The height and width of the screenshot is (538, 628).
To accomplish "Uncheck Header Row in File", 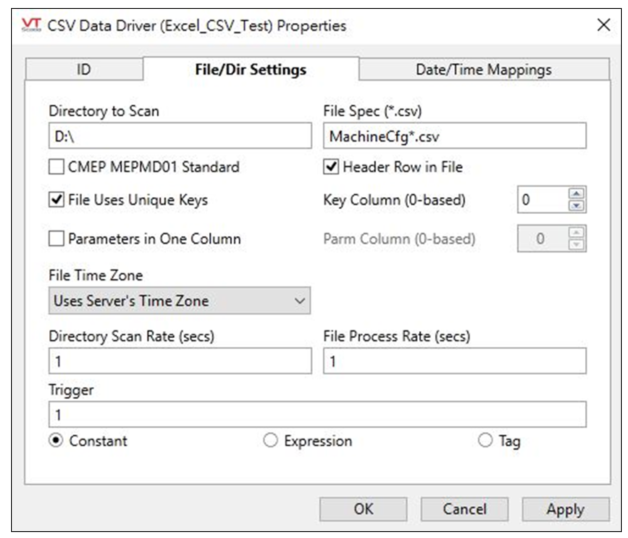I will (x=331, y=167).
